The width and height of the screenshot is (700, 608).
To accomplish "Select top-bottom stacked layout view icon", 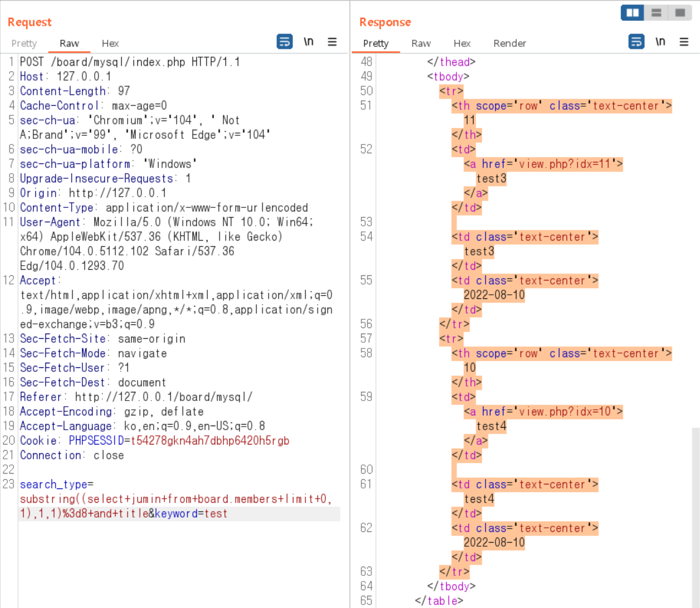I will (657, 13).
